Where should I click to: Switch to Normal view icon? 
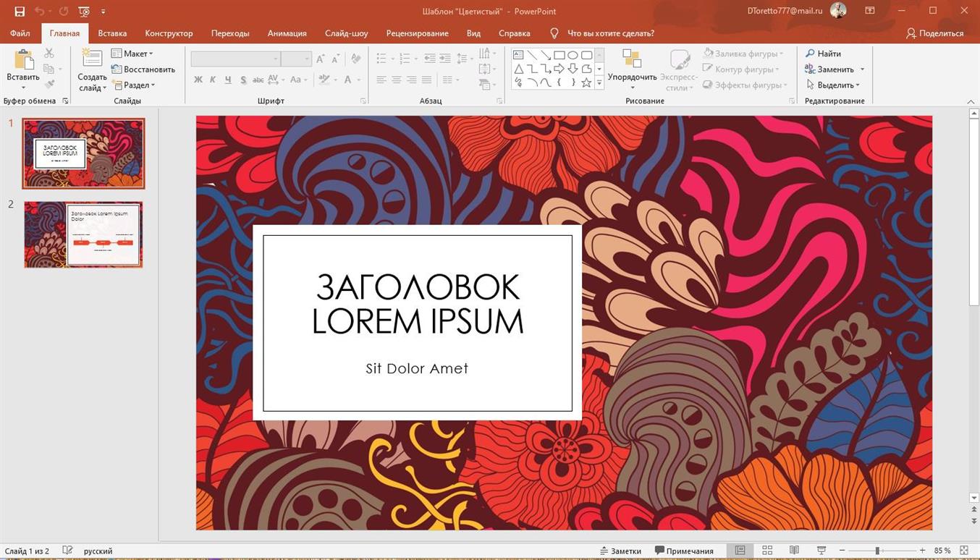coord(740,551)
